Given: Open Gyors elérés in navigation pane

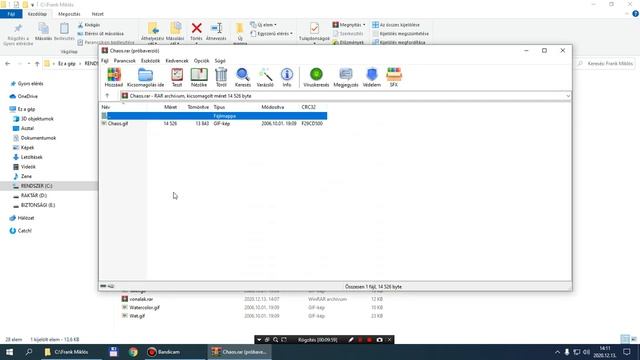Looking at the screenshot, I should point(30,84).
